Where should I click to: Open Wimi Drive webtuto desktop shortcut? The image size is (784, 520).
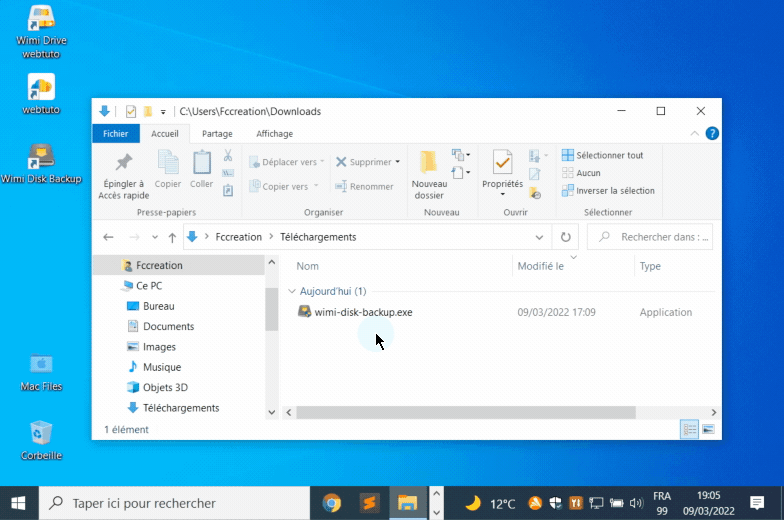[x=41, y=32]
